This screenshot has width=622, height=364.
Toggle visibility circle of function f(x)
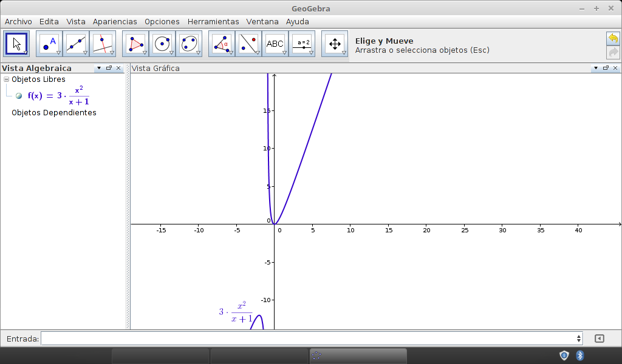(x=19, y=96)
